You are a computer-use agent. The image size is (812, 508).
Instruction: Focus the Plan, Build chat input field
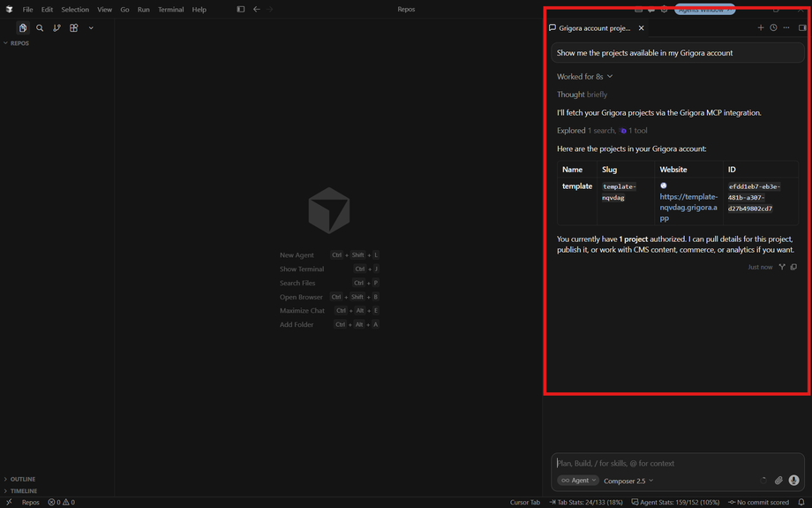point(677,464)
